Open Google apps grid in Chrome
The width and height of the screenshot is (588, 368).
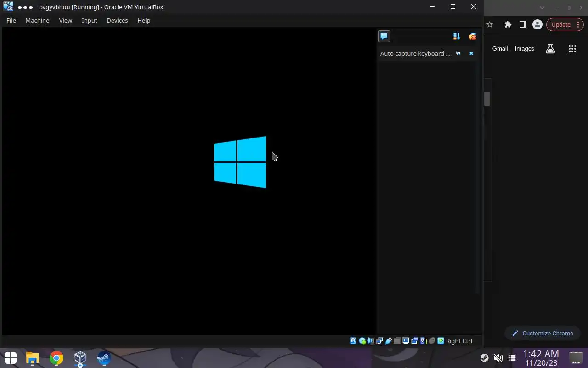572,49
